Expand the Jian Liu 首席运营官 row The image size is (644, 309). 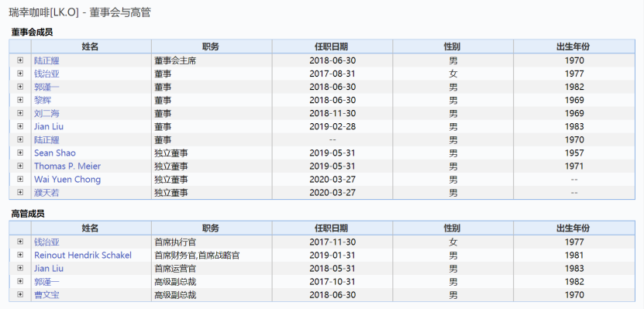point(20,268)
